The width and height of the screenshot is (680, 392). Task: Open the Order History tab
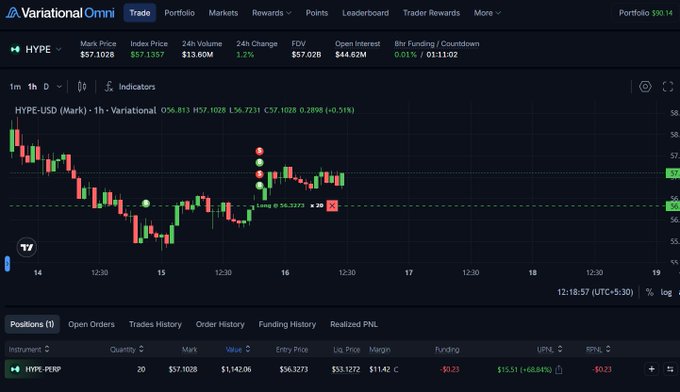pos(220,324)
